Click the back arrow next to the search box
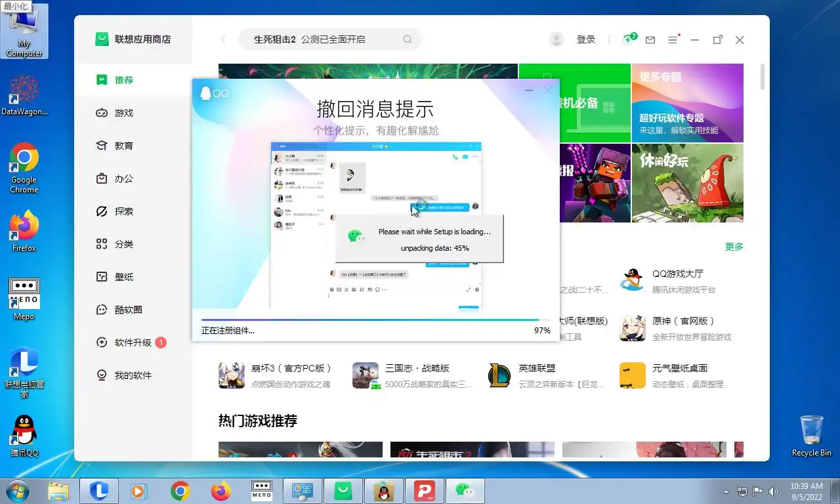This screenshot has width=840, height=504. pos(223,39)
